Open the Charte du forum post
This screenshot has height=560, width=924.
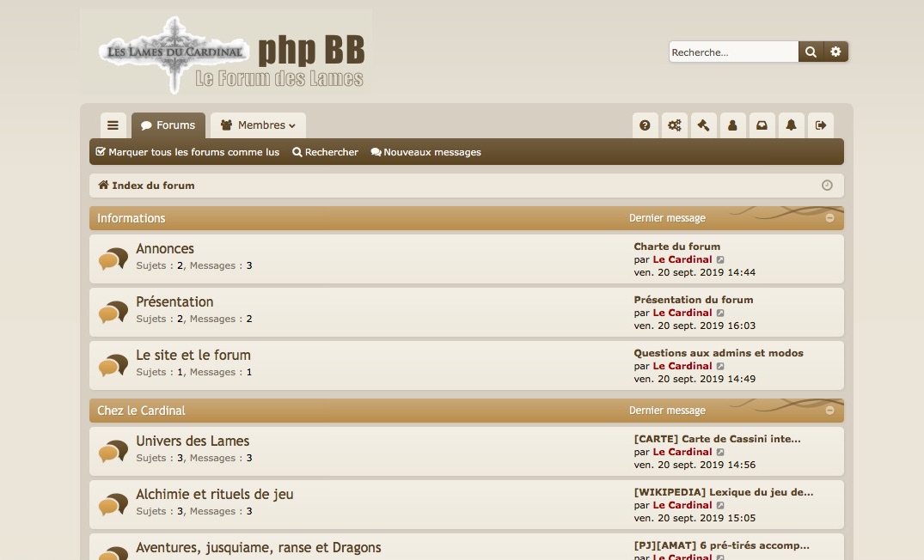[676, 247]
